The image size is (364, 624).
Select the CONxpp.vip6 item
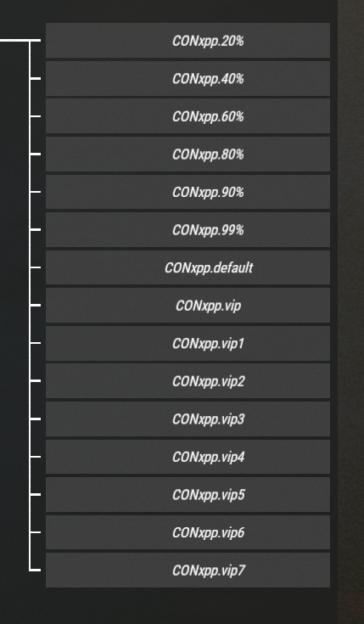(x=188, y=532)
